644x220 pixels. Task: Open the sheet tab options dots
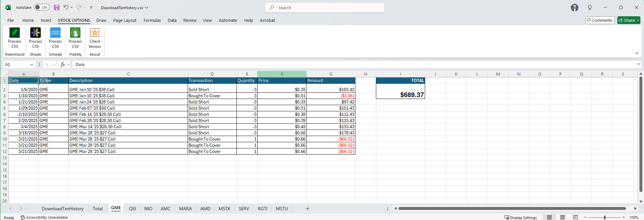[x=388, y=209]
